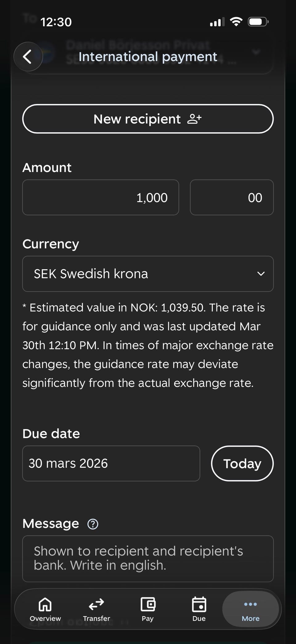Tap the Overview home icon
296x644 pixels.
(45, 604)
